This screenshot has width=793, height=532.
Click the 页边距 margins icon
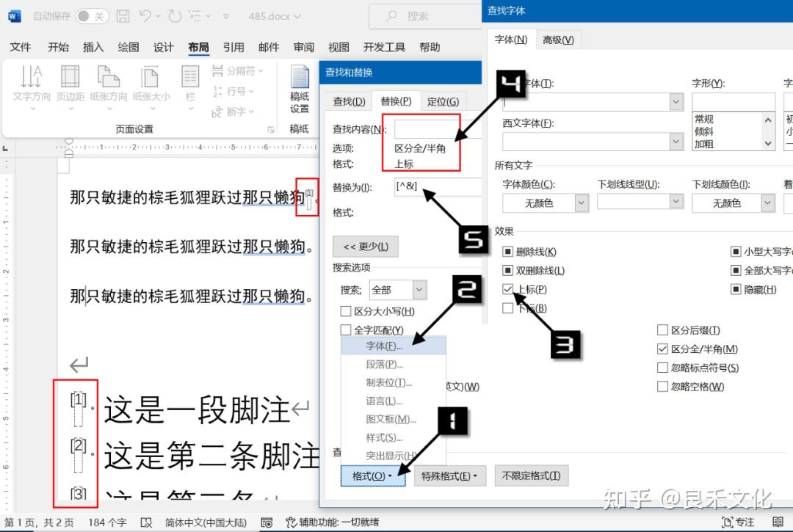click(70, 76)
